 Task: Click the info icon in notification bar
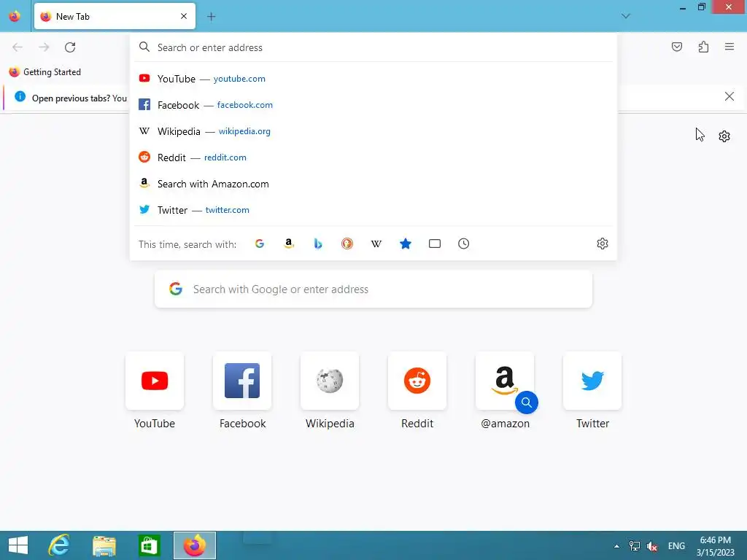[x=20, y=97]
